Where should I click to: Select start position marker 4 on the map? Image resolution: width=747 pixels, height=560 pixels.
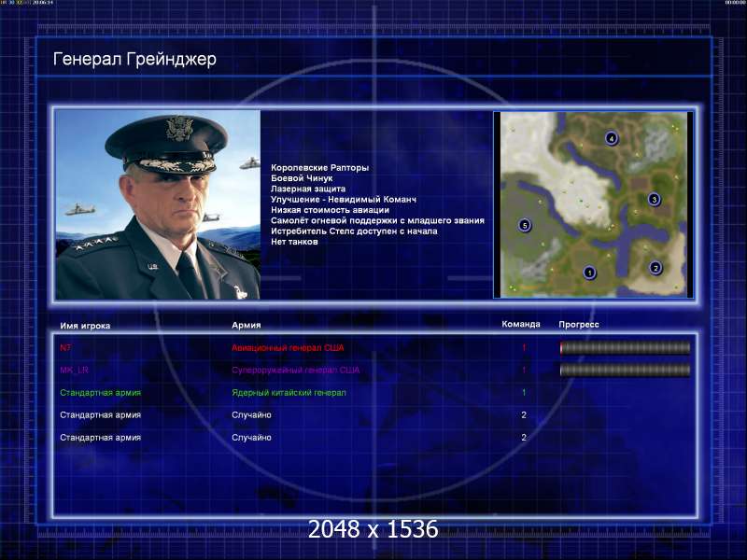coord(612,138)
